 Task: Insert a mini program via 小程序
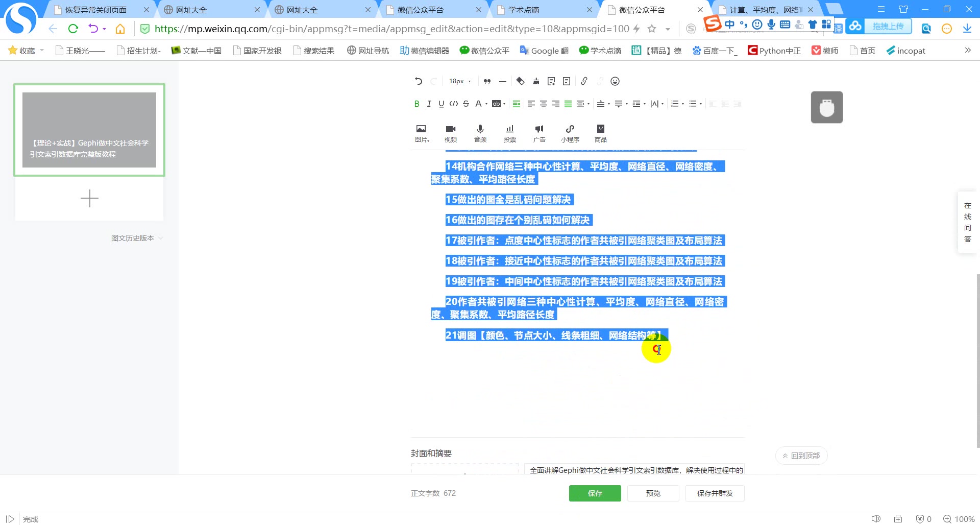570,133
